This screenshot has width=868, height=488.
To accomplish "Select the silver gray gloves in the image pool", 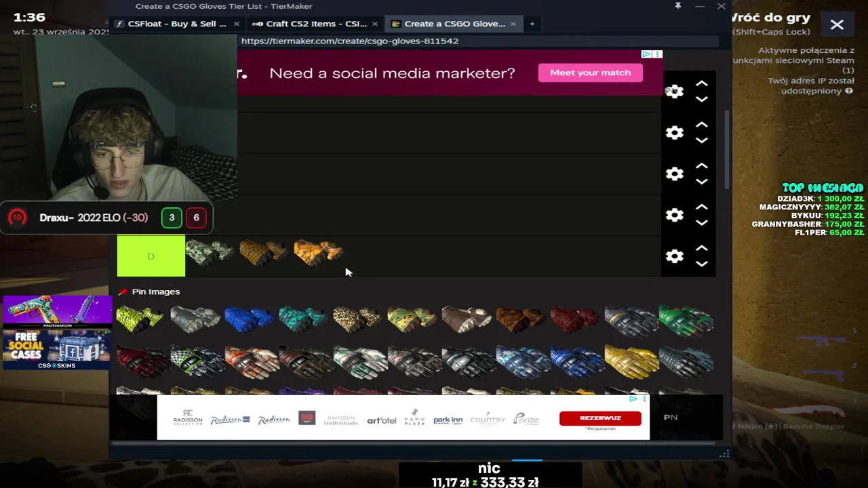I will pos(195,319).
